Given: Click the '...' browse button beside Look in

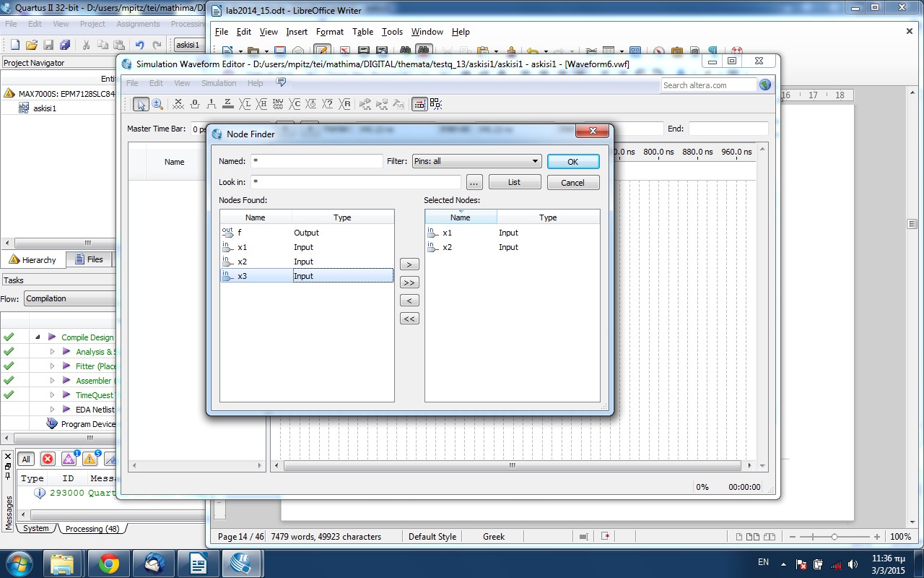Looking at the screenshot, I should pos(474,182).
